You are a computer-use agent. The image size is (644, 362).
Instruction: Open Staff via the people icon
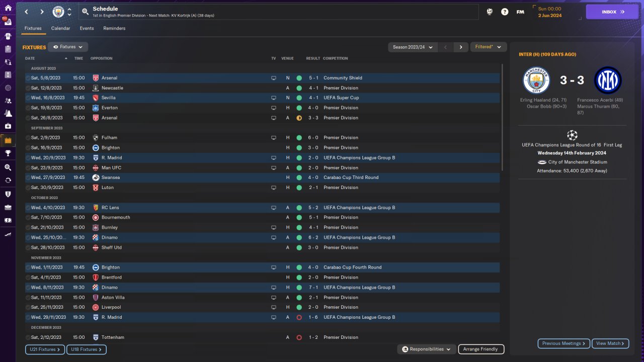click(8, 101)
